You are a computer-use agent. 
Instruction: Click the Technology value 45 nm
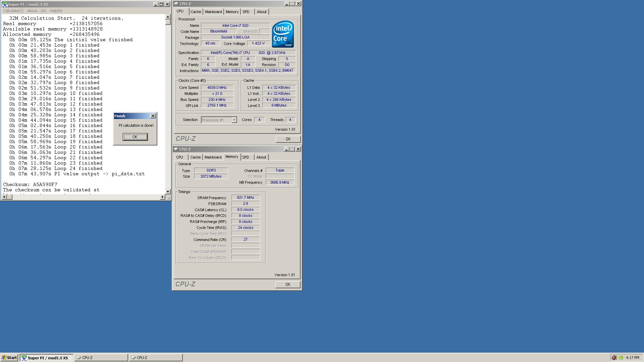click(210, 43)
